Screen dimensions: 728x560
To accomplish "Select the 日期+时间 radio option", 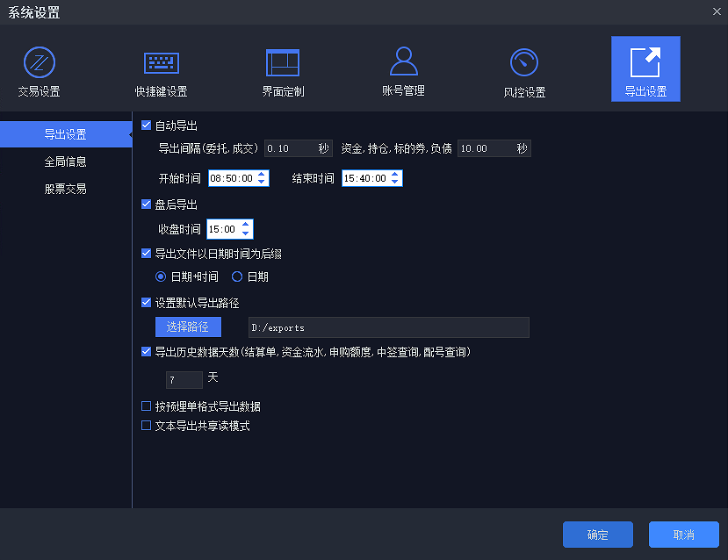I will [161, 277].
